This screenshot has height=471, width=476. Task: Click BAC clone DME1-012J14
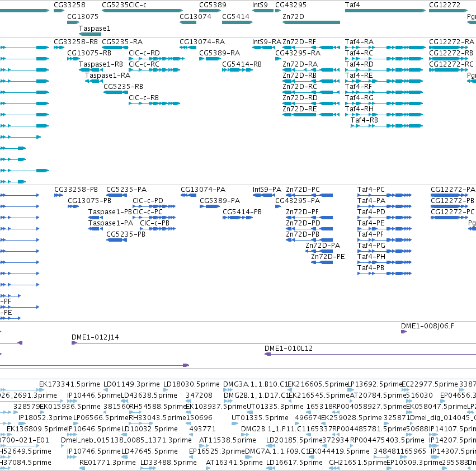[x=95, y=337]
